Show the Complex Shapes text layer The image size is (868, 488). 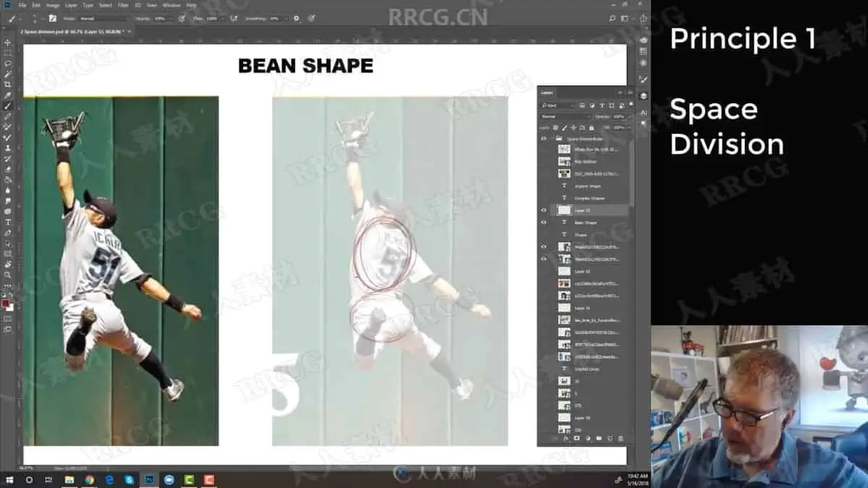pyautogui.click(x=543, y=198)
